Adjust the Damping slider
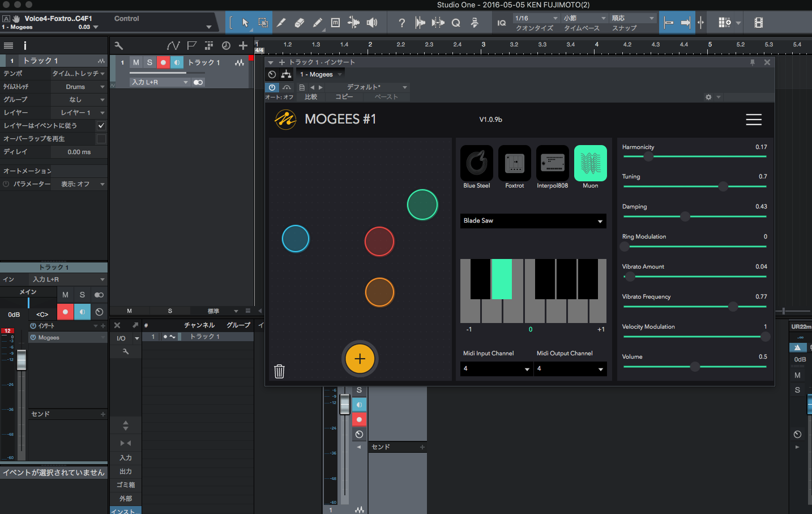This screenshot has height=514, width=812. 695,216
